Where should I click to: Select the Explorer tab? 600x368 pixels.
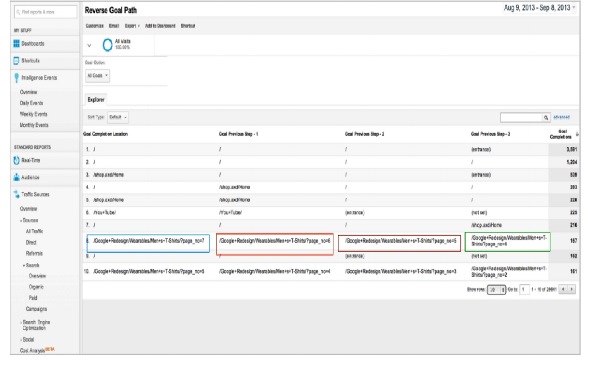tap(96, 99)
